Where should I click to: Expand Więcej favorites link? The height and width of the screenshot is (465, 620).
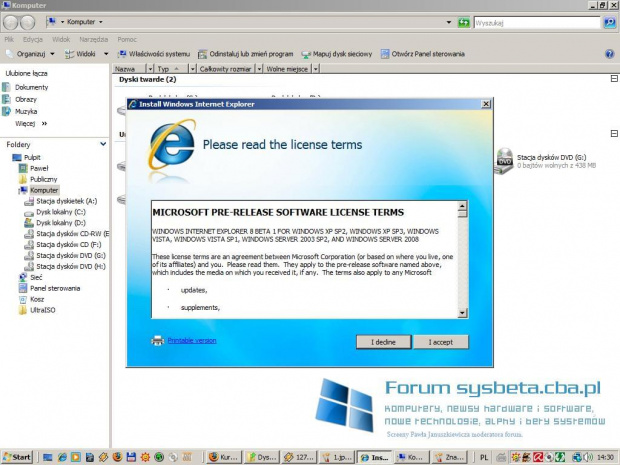point(31,123)
